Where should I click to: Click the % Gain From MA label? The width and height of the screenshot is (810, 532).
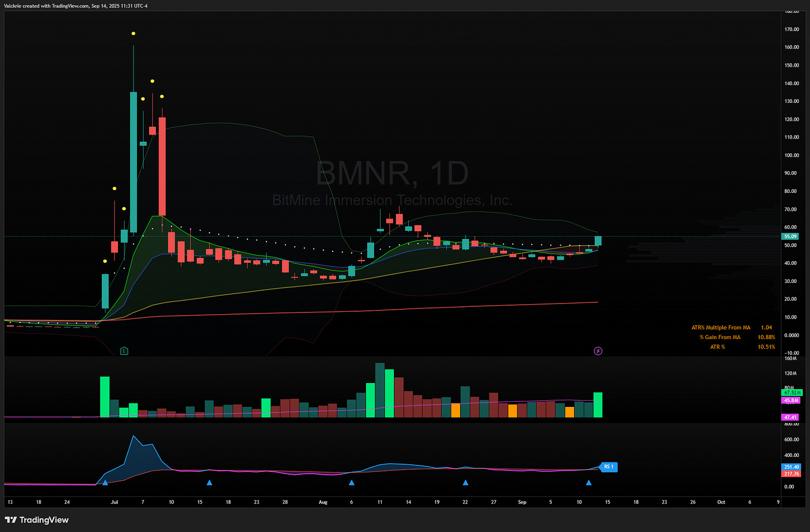coord(720,337)
